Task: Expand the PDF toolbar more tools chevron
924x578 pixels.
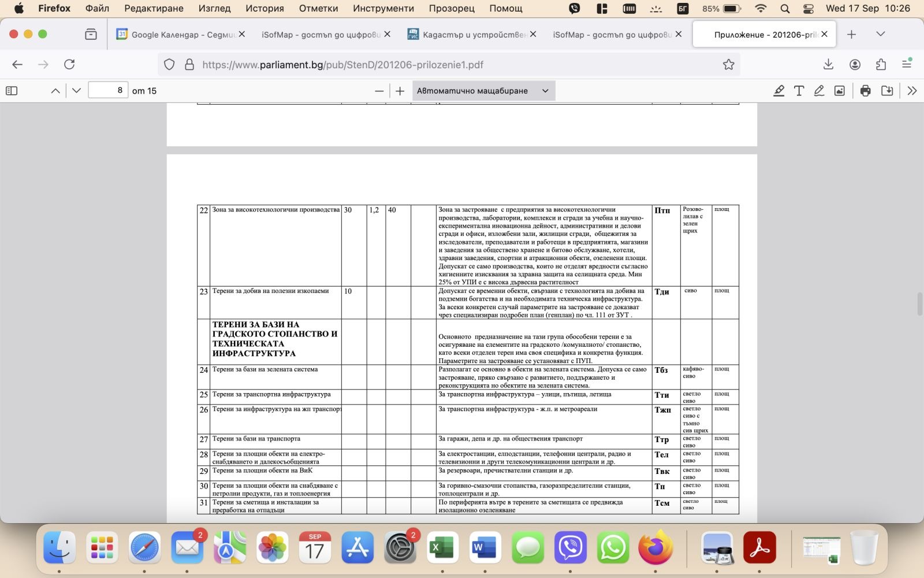Action: [x=912, y=91]
